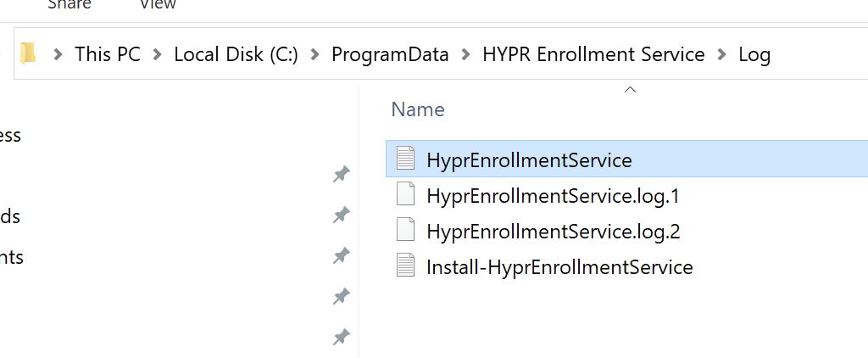Navigate to Local Disk (C:) breadcrumb
Viewport: 868px width, 358px height.
tap(236, 54)
